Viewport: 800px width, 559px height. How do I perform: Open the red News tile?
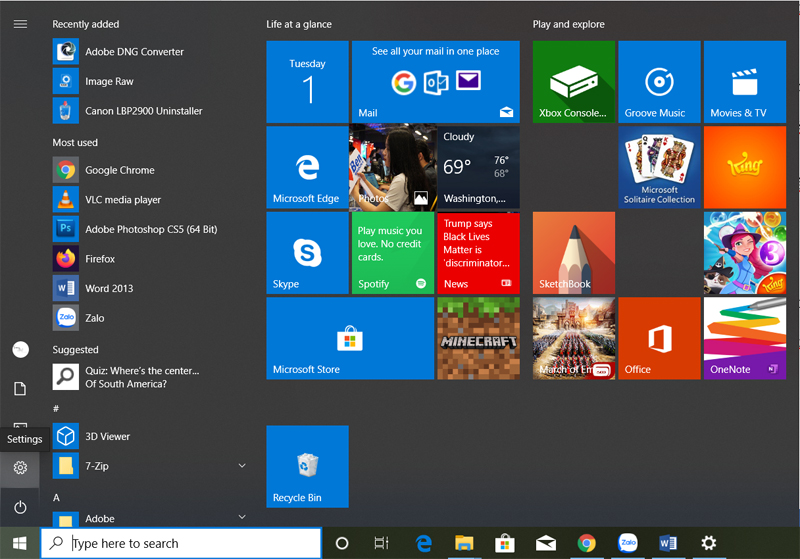479,253
